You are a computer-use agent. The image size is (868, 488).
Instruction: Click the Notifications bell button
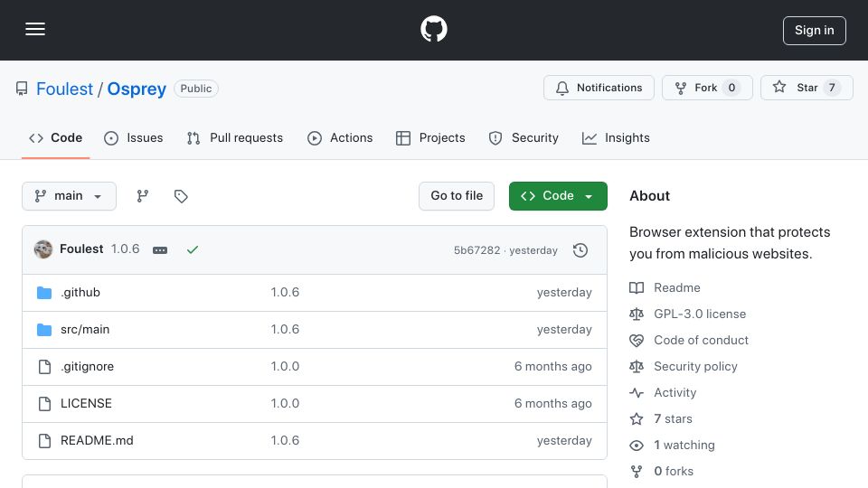click(599, 88)
